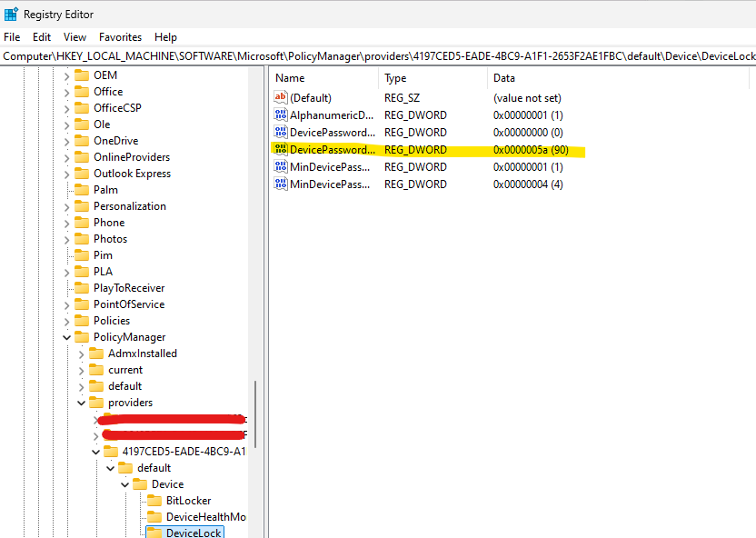Click the registry path address bar

pyautogui.click(x=378, y=56)
